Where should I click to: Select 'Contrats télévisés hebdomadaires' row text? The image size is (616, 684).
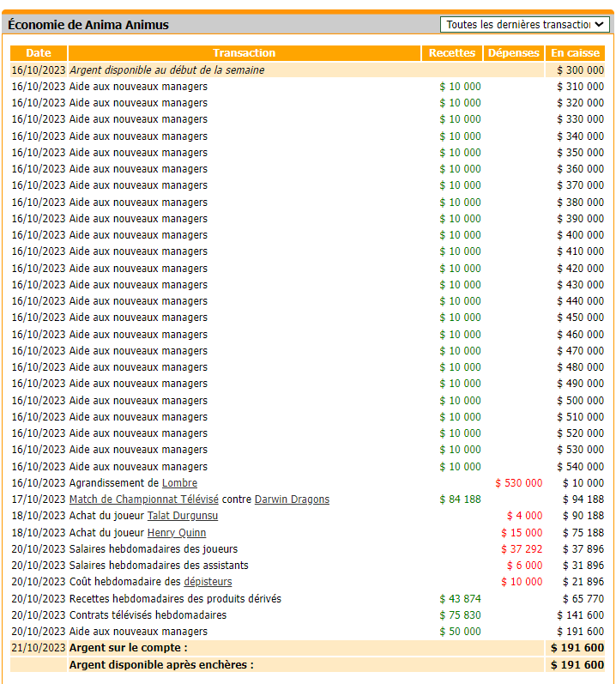pos(148,615)
